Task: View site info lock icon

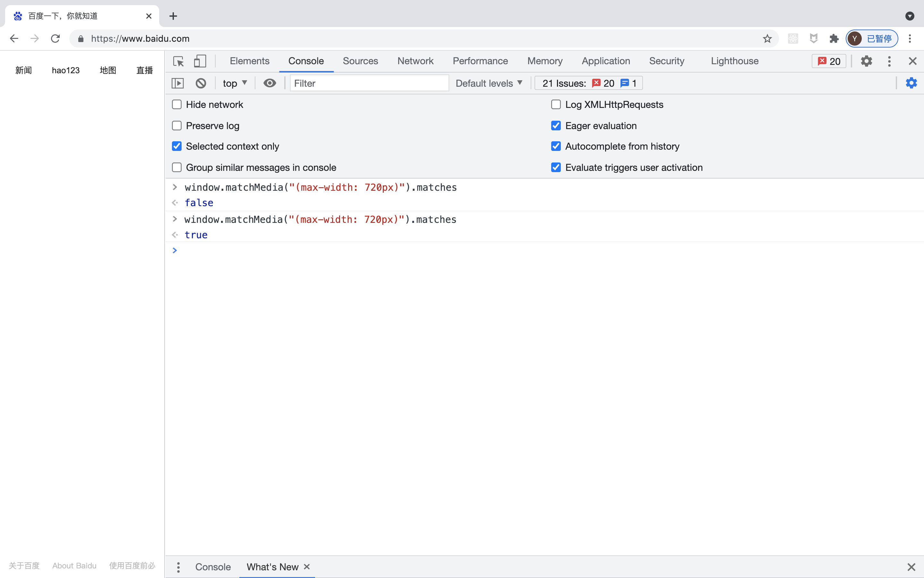Action: [81, 39]
